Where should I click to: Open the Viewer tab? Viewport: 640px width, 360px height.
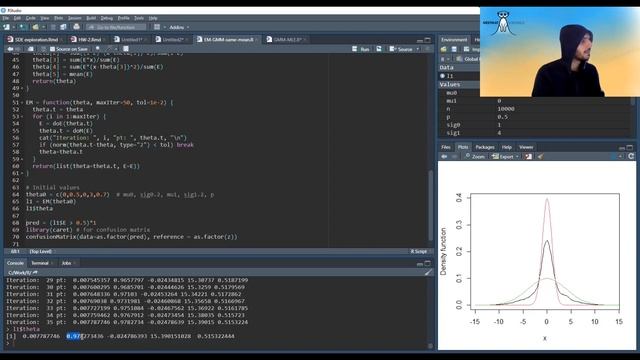[526, 147]
